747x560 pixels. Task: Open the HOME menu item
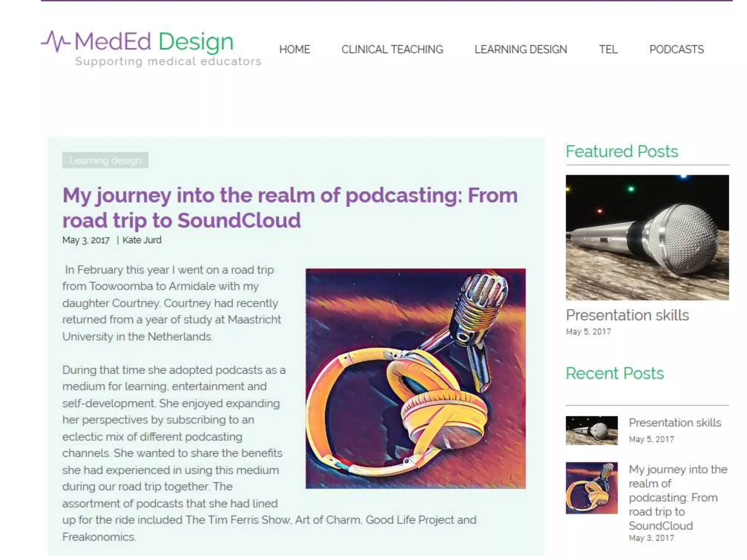click(294, 49)
